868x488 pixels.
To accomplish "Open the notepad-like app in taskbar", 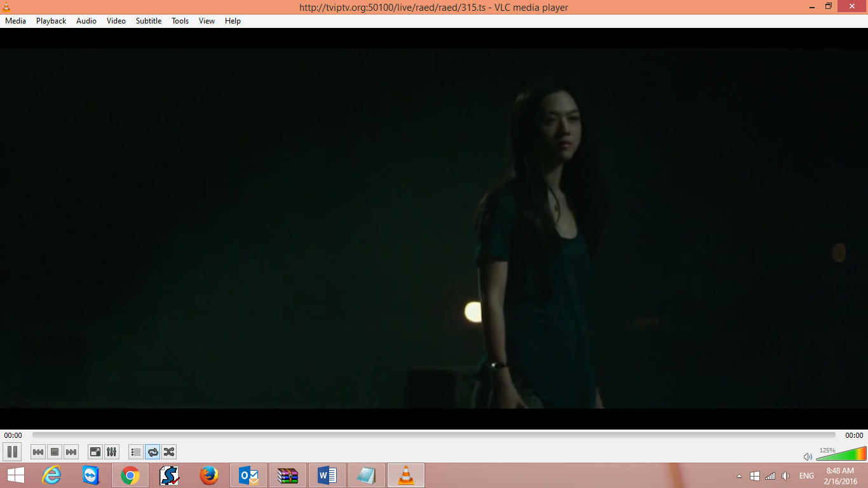I will [367, 475].
